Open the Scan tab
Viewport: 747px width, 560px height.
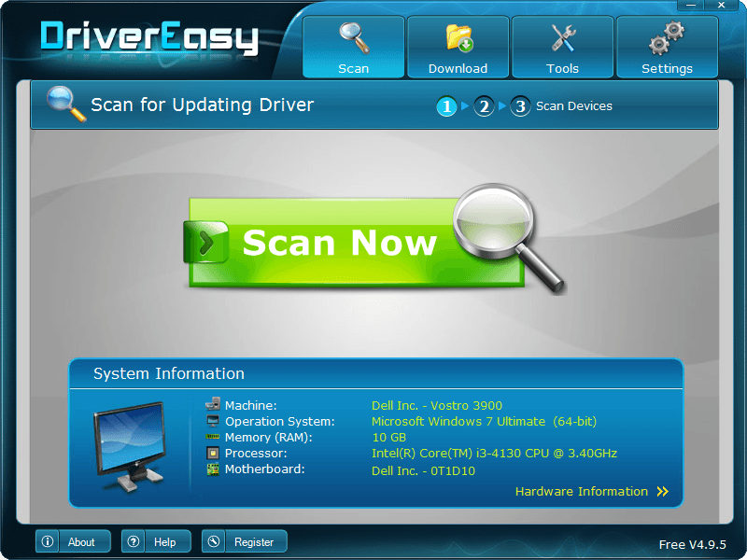click(x=353, y=47)
